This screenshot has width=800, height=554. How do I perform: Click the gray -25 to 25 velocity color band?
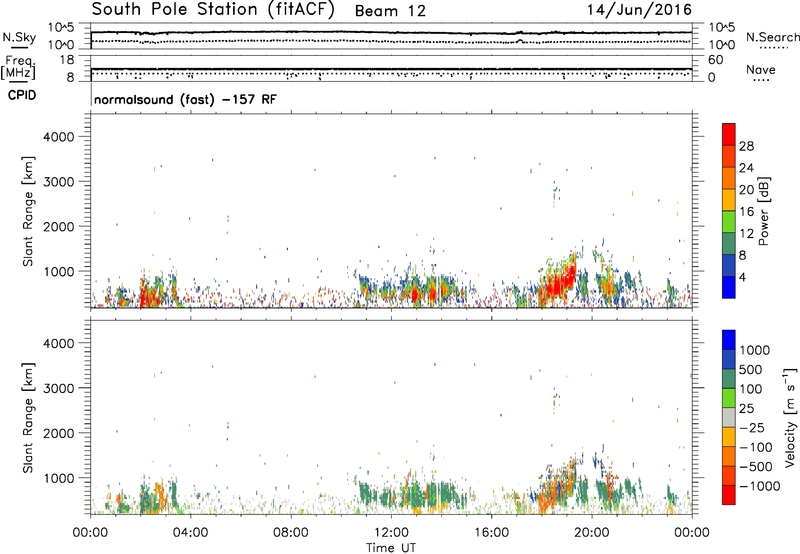coord(729,418)
